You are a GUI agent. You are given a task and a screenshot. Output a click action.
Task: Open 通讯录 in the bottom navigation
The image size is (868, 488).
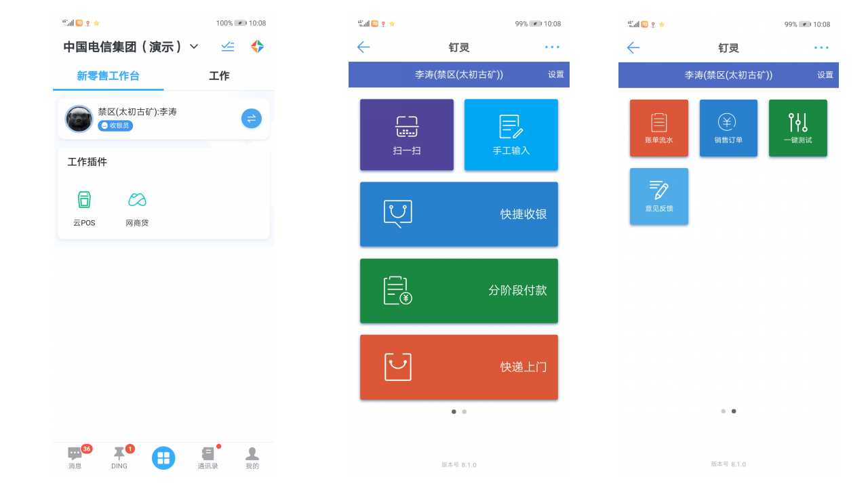(x=208, y=458)
